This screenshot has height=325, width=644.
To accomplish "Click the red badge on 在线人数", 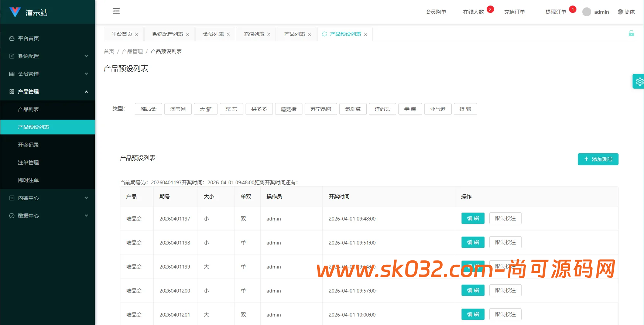I will (x=490, y=9).
